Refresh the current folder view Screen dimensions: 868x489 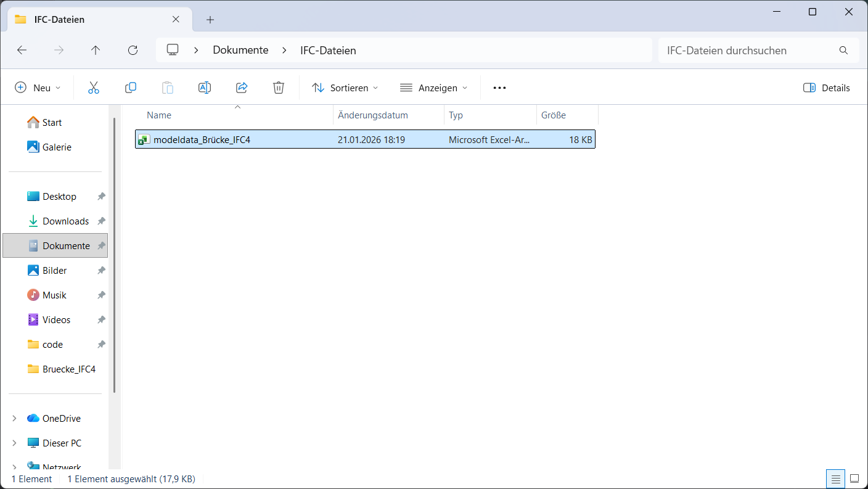tap(133, 50)
